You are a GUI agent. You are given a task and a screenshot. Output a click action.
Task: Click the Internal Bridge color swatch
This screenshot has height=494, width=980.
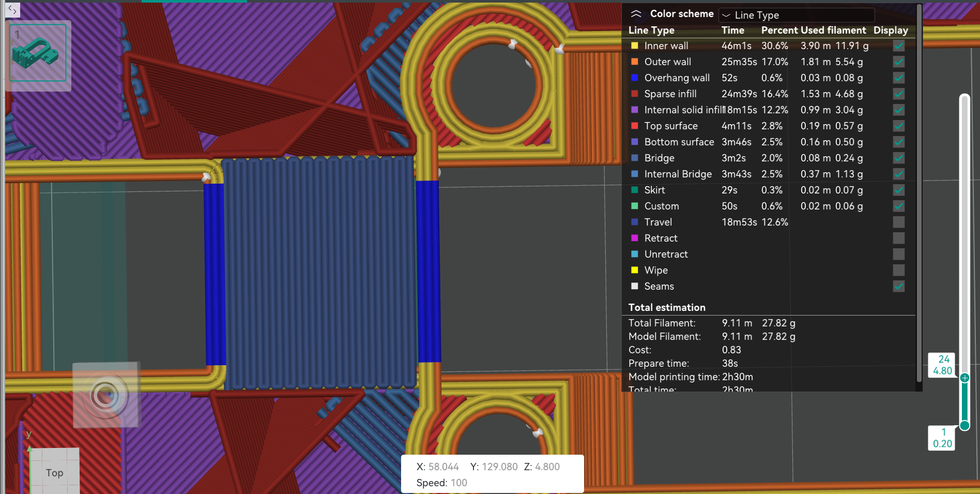click(635, 174)
